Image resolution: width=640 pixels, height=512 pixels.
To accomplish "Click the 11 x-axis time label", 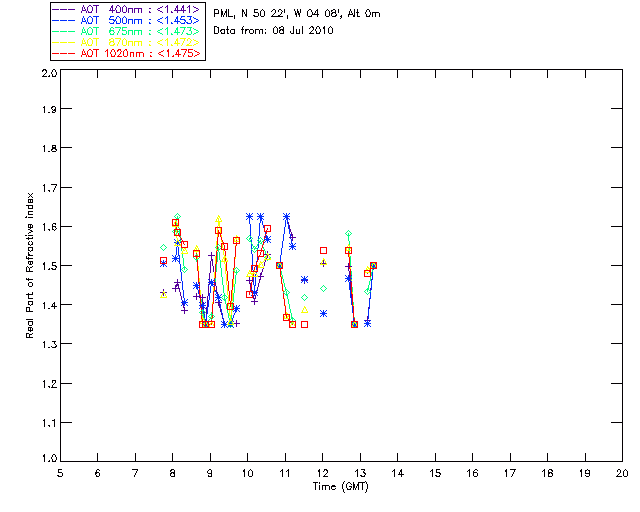I will 285,473.
